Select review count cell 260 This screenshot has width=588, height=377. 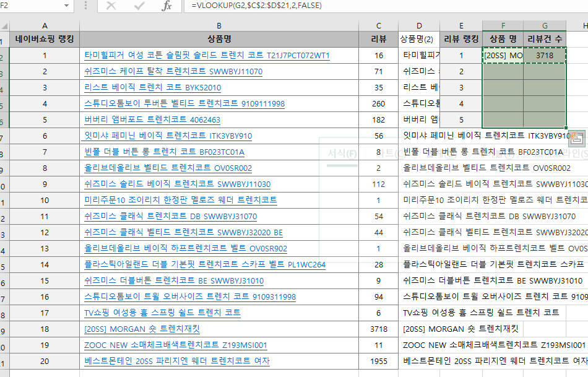pyautogui.click(x=378, y=103)
